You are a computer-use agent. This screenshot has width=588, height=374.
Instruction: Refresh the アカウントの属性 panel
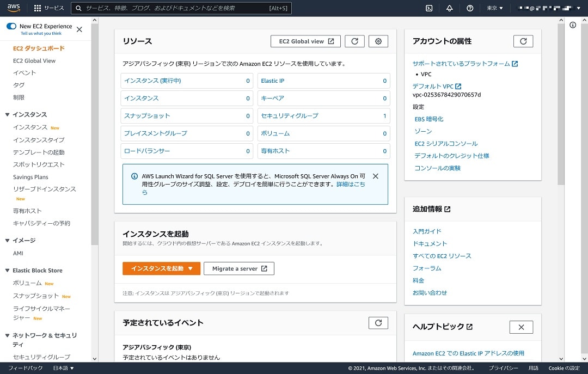[x=523, y=41]
